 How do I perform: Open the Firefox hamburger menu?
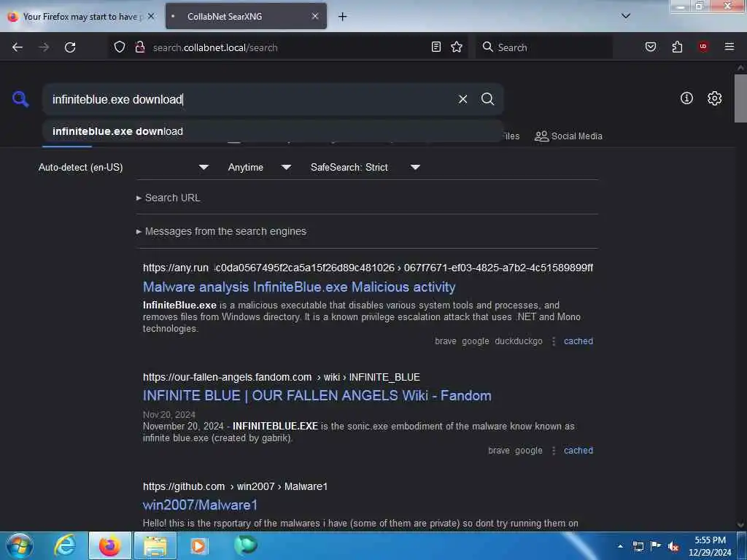pyautogui.click(x=729, y=47)
